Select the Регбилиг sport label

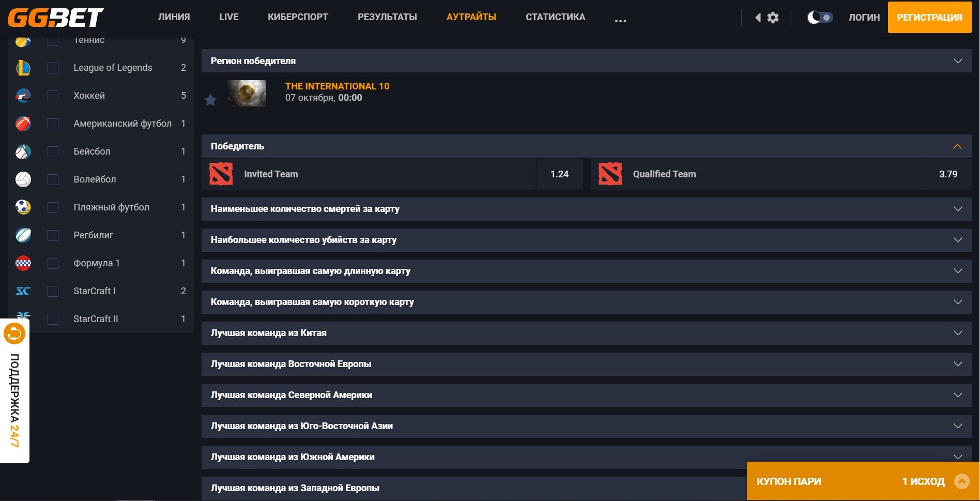coord(93,235)
